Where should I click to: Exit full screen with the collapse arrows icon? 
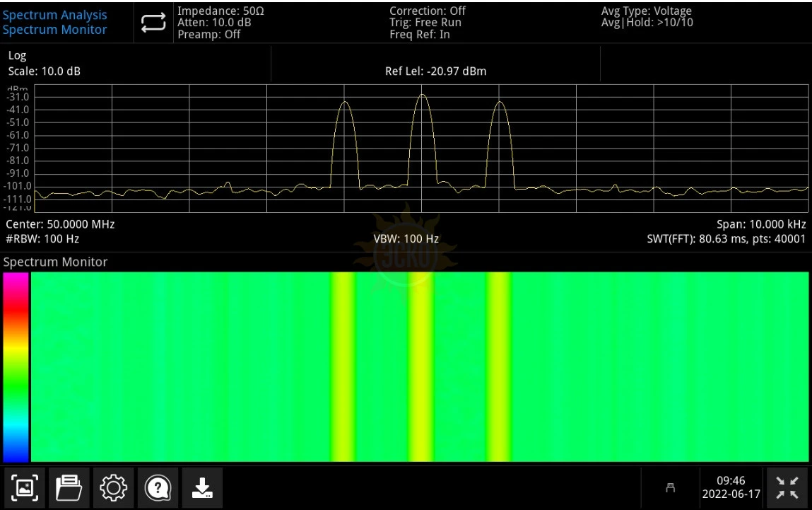(787, 487)
